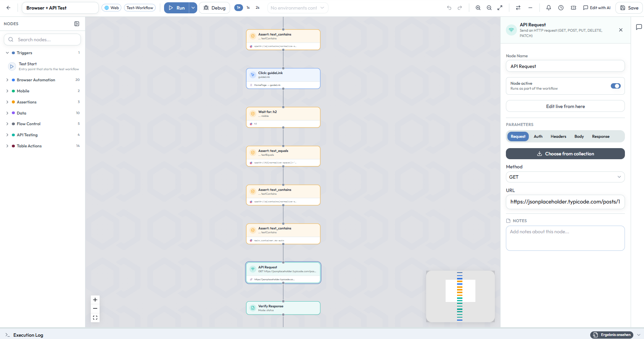
Task: Switch to the Headers parameters tab
Action: (559, 137)
